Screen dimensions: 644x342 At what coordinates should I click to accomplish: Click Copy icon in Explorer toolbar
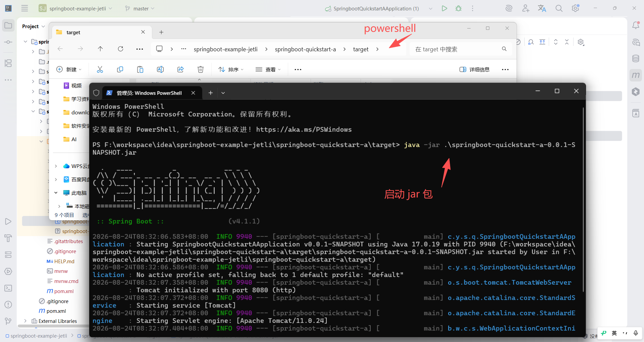120,69
